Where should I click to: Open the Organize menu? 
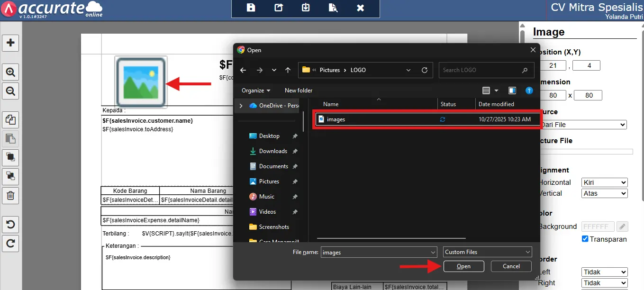tap(256, 91)
